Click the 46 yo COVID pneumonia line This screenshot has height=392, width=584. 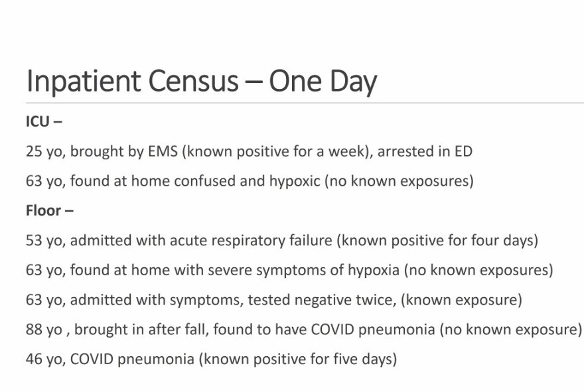[212, 359]
